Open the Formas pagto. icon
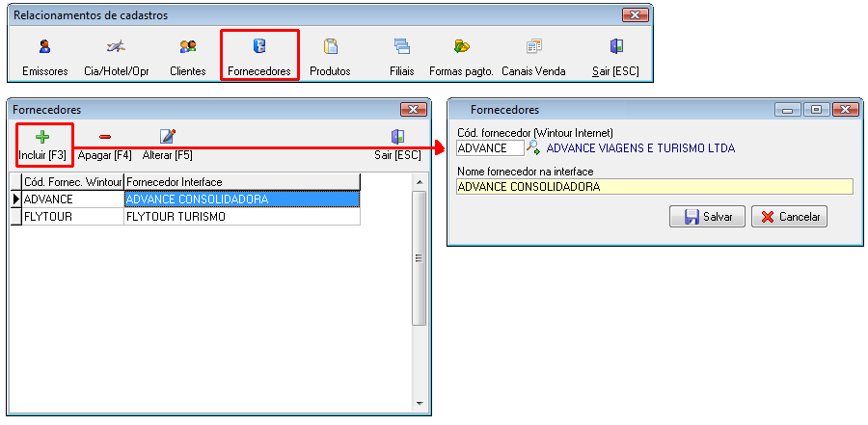 pyautogui.click(x=461, y=46)
